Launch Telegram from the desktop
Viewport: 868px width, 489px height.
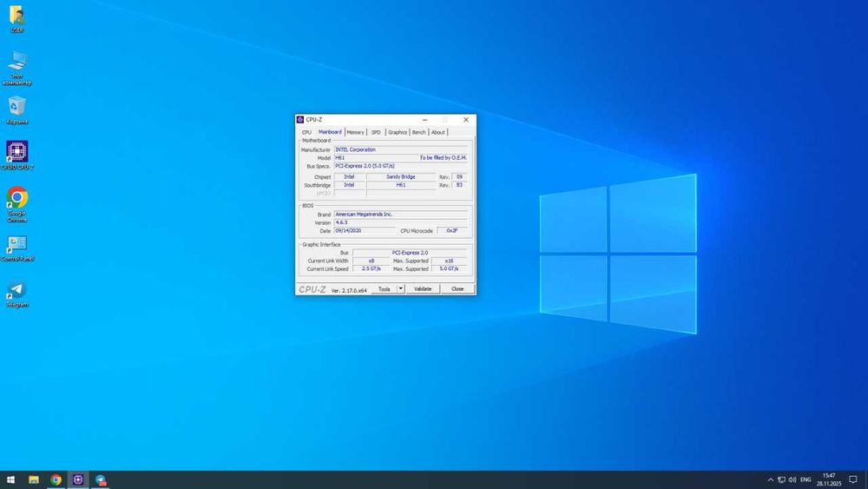[x=16, y=290]
